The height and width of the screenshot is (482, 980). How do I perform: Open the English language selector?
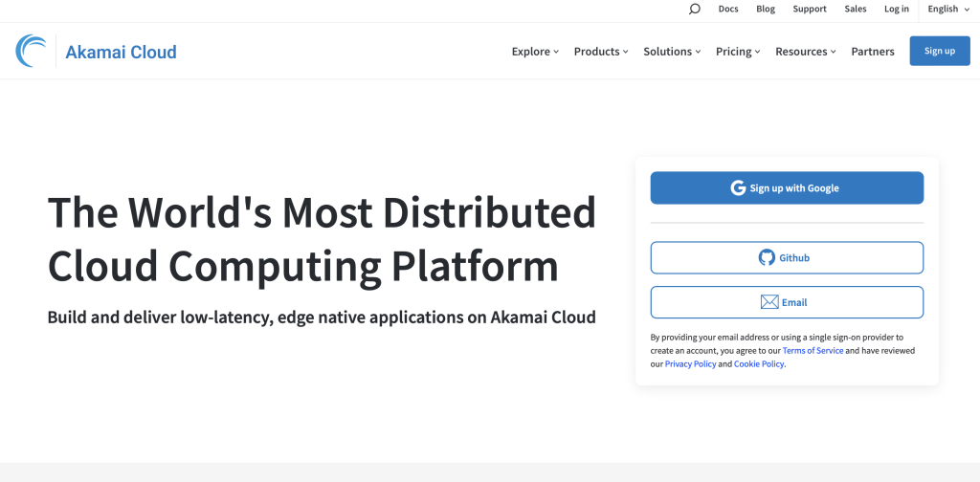click(x=948, y=9)
